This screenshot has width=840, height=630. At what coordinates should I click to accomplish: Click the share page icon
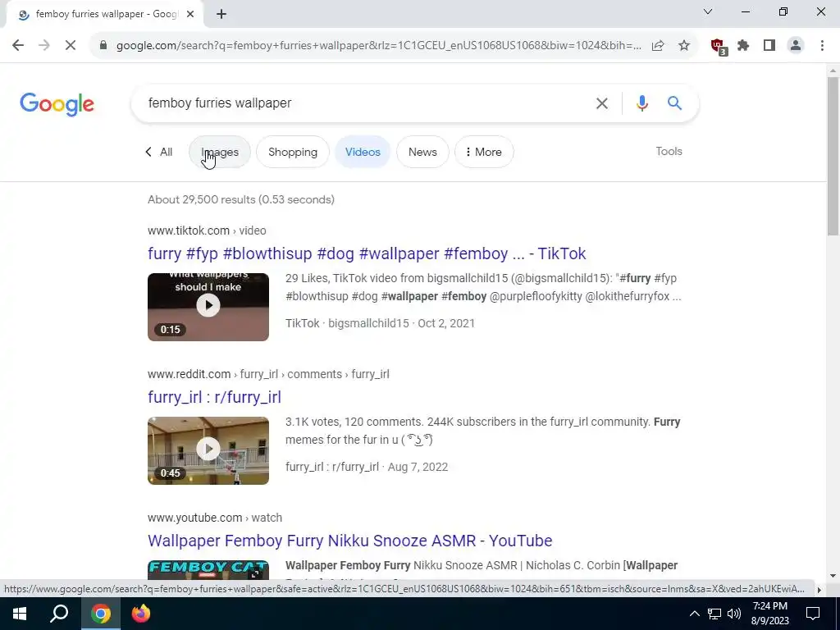pos(658,46)
